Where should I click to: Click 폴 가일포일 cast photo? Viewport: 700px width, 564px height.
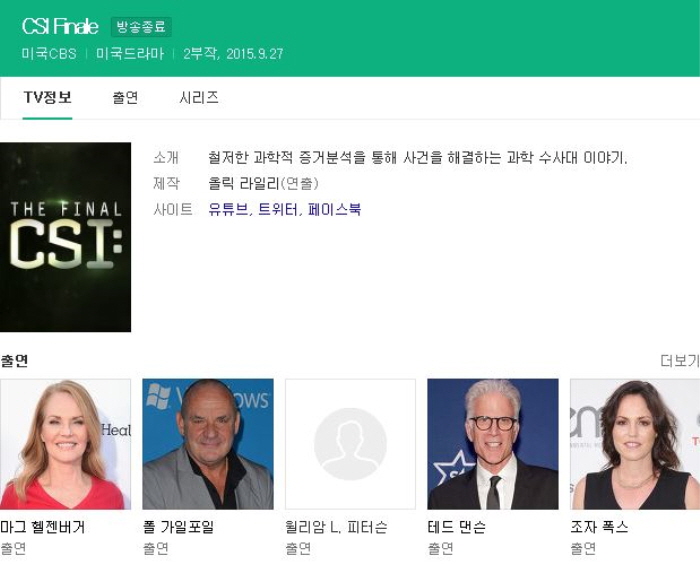coord(208,444)
